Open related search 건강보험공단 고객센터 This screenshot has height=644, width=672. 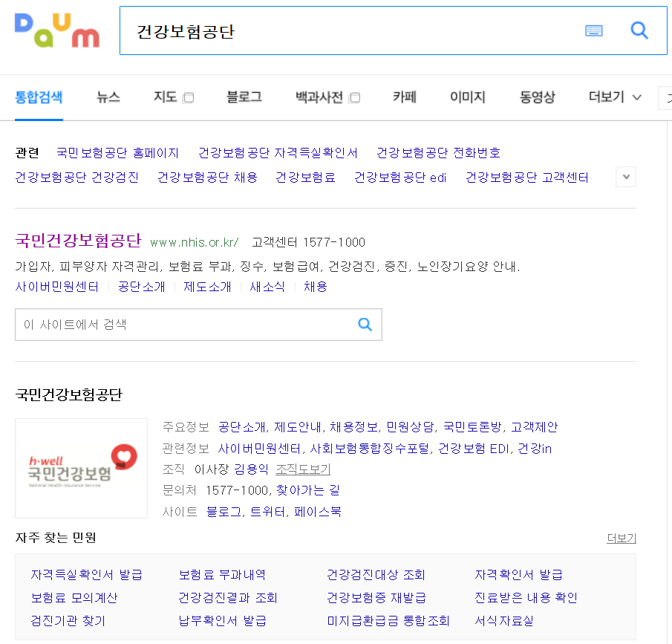(x=527, y=177)
